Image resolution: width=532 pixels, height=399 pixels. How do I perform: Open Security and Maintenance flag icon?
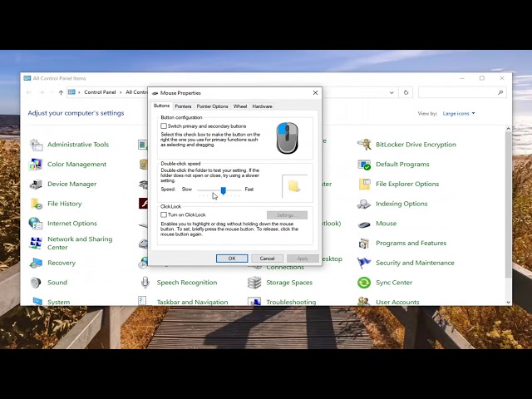point(364,263)
